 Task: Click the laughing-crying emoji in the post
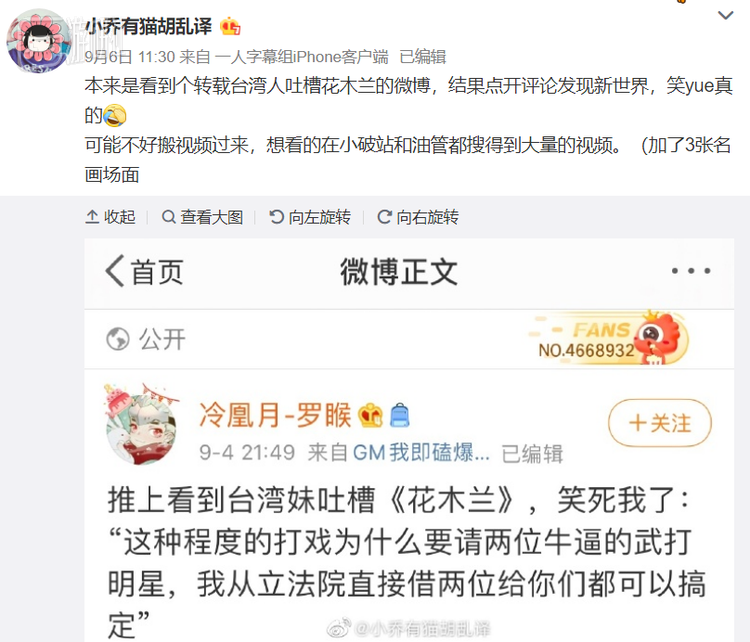pyautogui.click(x=115, y=115)
